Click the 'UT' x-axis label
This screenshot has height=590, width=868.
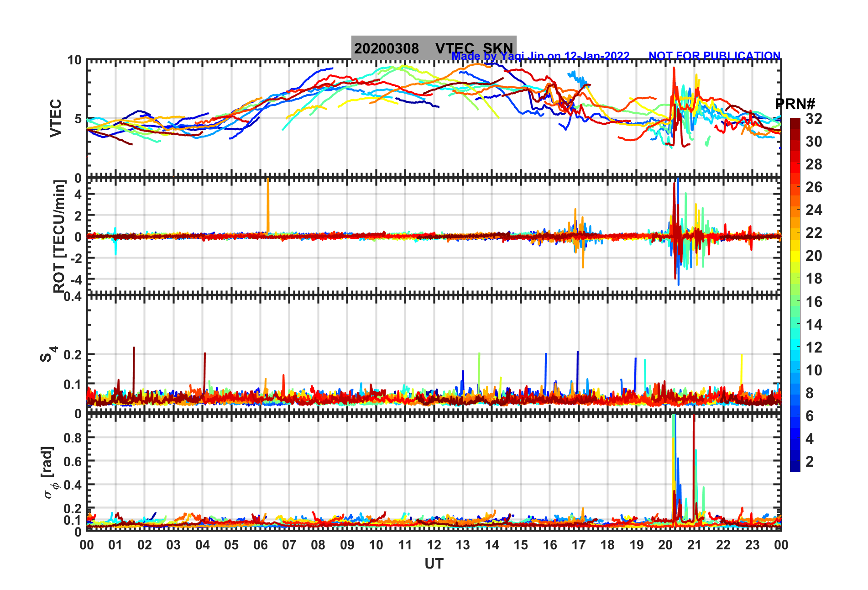pyautogui.click(x=434, y=564)
